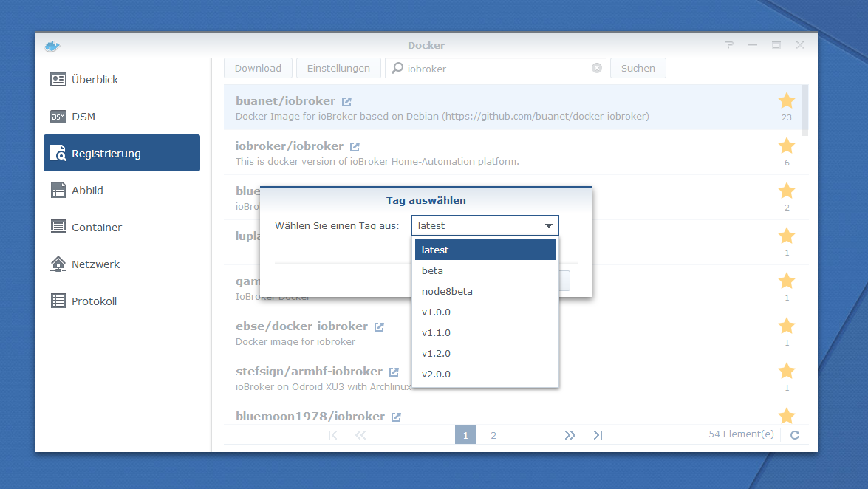This screenshot has width=868, height=489.
Task: Click the Einstellungen button
Action: coord(338,68)
